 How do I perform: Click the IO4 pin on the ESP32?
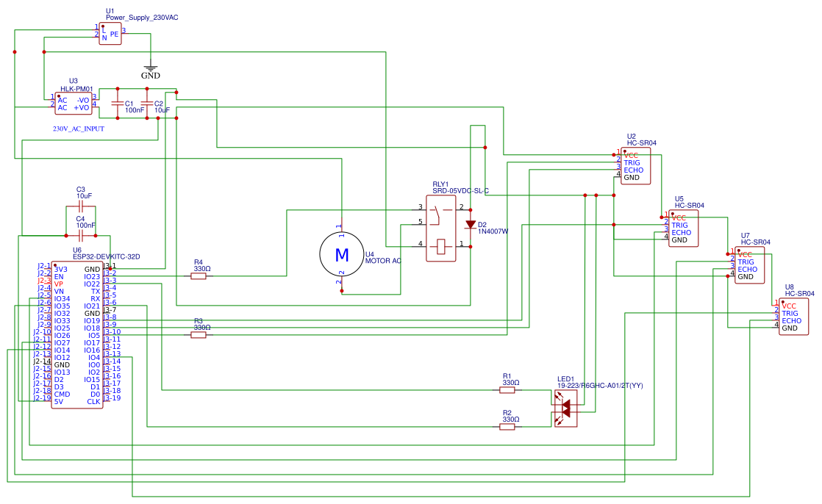pos(94,357)
